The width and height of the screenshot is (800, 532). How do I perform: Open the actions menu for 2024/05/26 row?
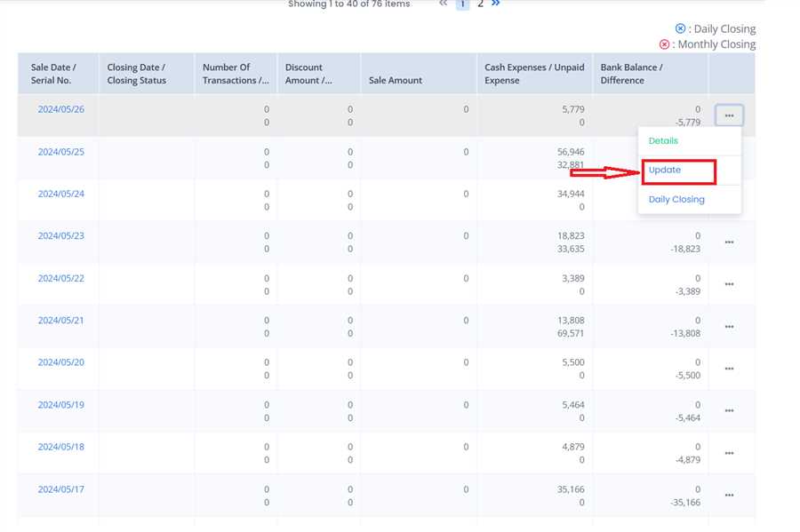[x=729, y=115]
